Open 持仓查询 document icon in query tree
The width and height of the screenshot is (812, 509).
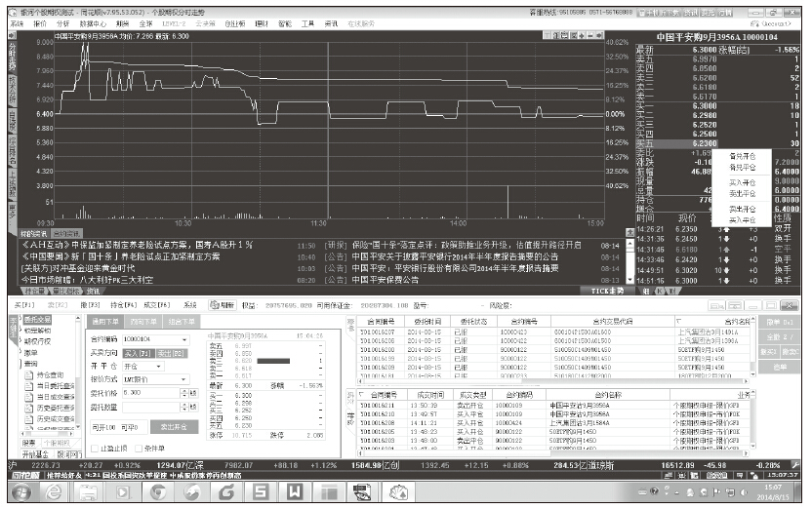[26, 373]
